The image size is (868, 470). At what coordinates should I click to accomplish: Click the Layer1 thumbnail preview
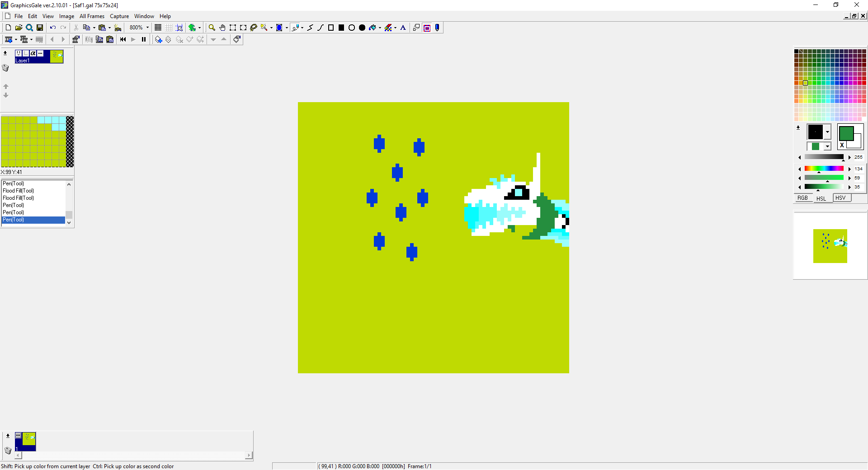click(x=57, y=56)
